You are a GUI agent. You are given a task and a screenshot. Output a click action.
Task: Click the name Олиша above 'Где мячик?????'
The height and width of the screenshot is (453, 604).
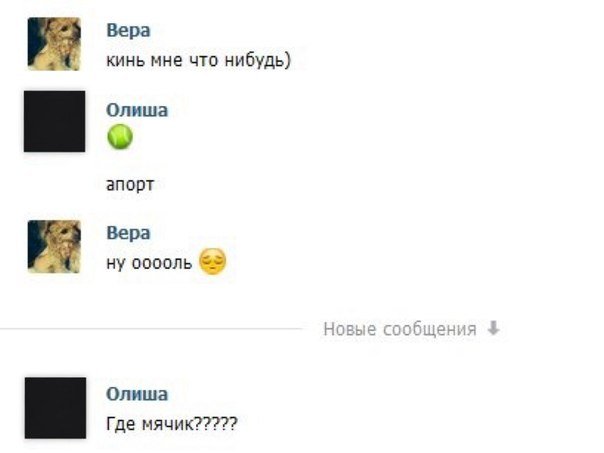point(137,394)
